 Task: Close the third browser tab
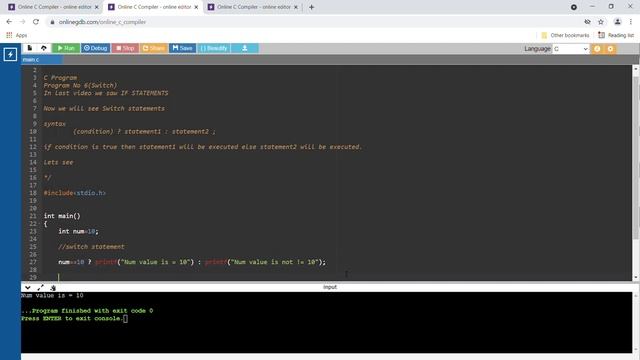click(x=296, y=7)
